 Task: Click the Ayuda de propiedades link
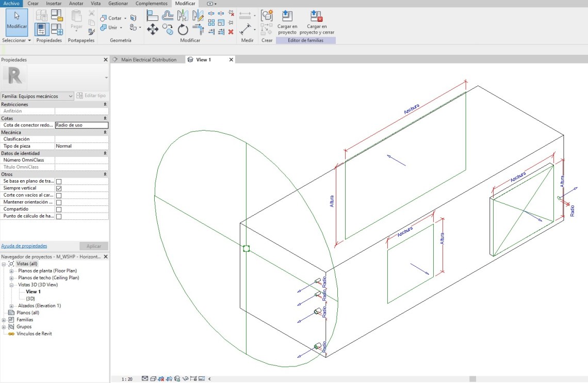(24, 246)
